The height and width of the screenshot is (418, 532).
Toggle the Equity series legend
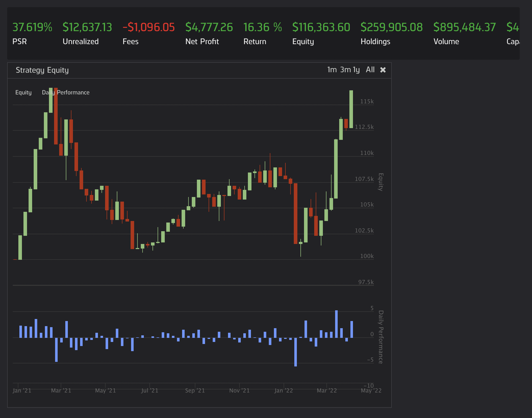(23, 92)
